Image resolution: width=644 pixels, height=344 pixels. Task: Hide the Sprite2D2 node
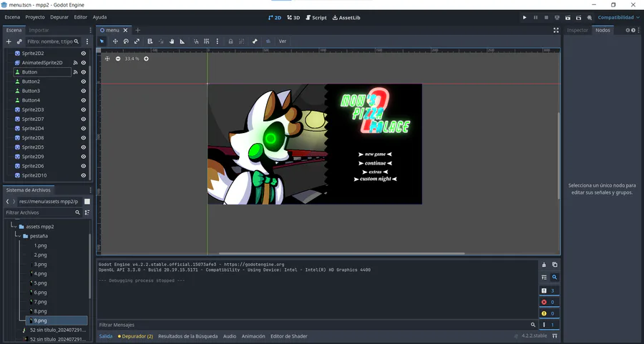(x=84, y=54)
